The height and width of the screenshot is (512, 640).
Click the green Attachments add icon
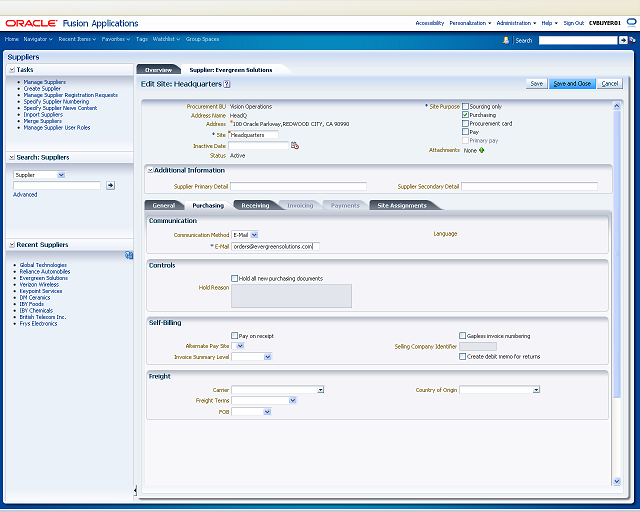point(482,150)
